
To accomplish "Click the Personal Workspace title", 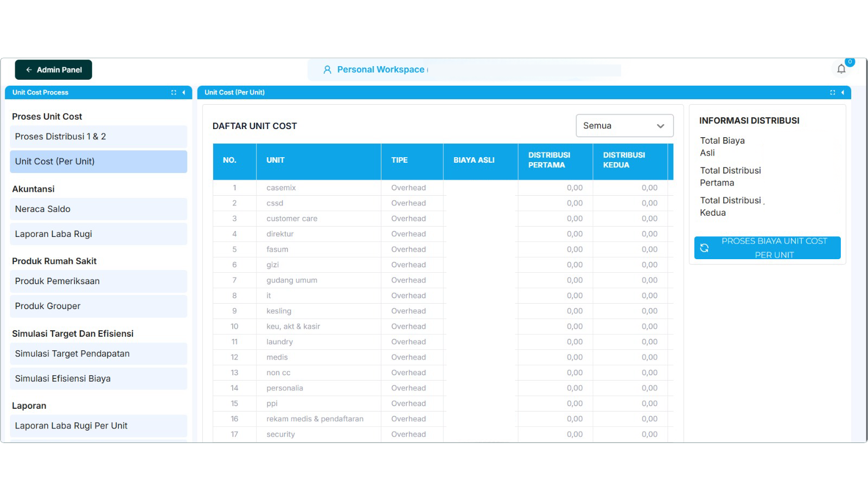I will pos(381,69).
